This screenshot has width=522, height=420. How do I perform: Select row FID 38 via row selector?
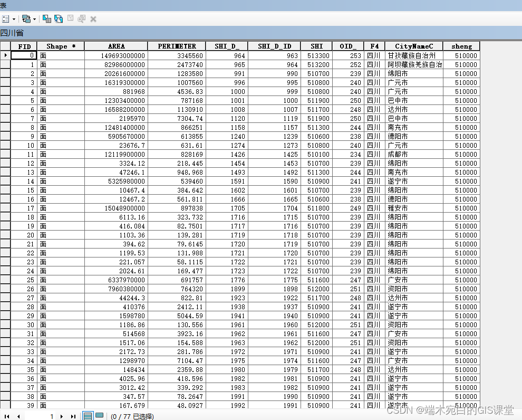coord(5,396)
